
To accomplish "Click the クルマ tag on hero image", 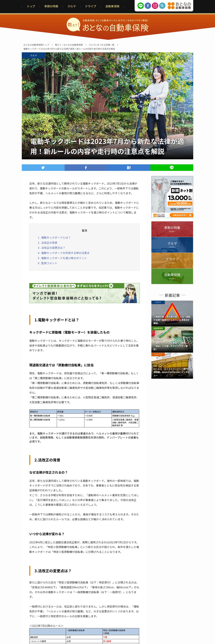I will (x=33, y=56).
